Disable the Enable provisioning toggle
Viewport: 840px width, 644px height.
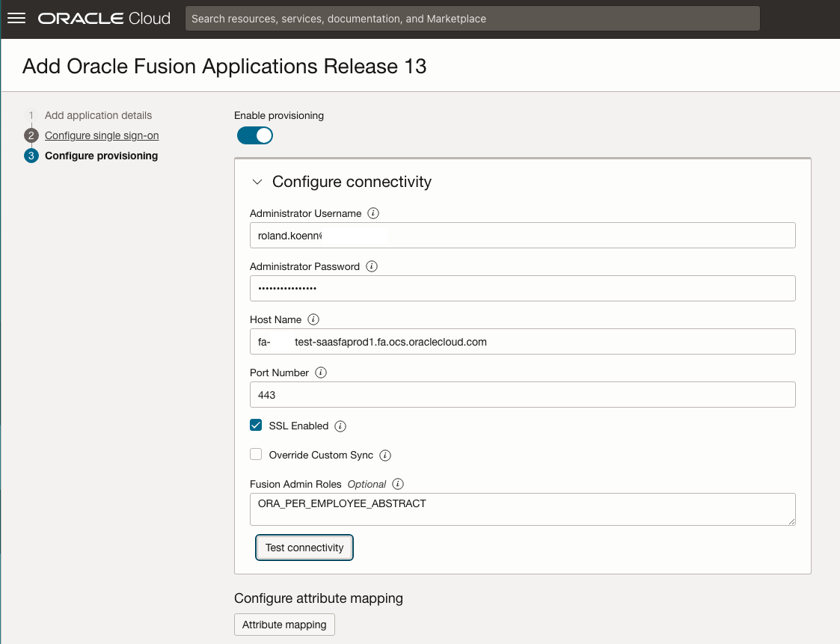(255, 135)
